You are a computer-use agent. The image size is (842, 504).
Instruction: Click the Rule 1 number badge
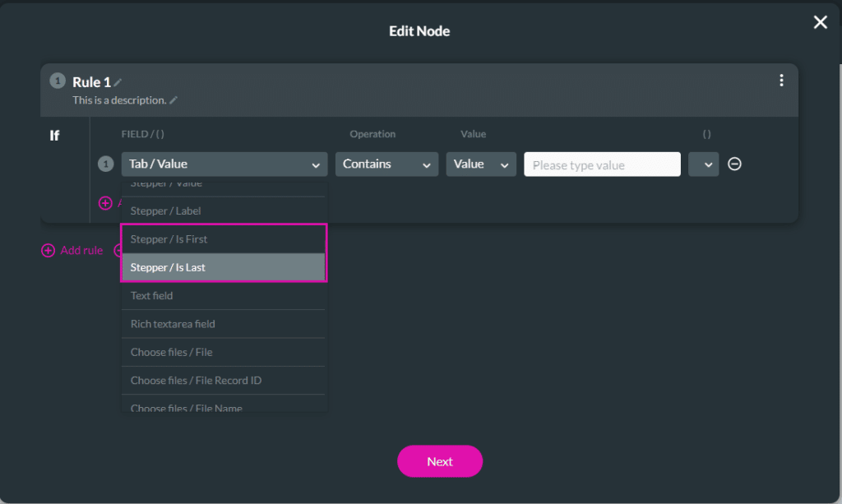57,81
